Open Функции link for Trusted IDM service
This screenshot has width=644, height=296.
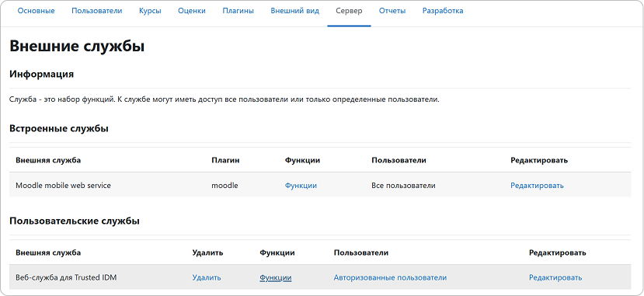point(276,278)
